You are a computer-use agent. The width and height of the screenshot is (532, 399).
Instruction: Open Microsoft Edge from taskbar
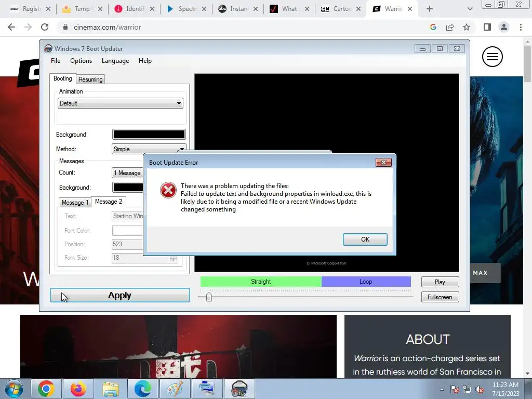(x=143, y=389)
